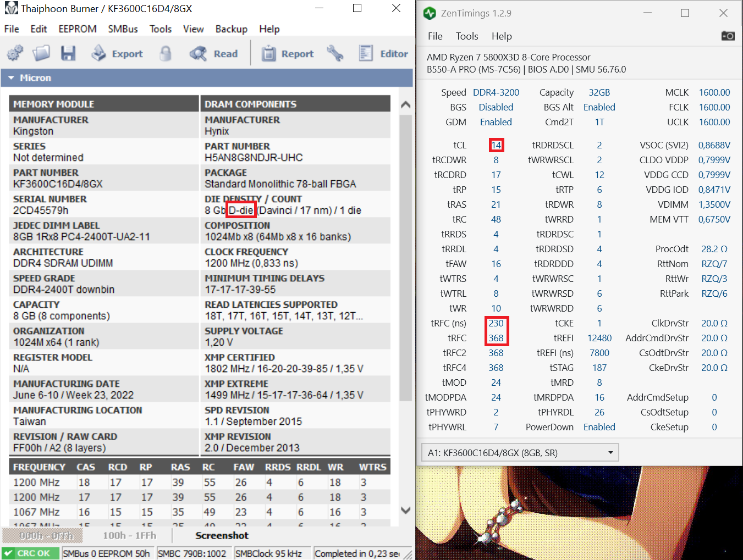Click the RttNom value RZQ/7
743x560 pixels.
pyautogui.click(x=714, y=264)
